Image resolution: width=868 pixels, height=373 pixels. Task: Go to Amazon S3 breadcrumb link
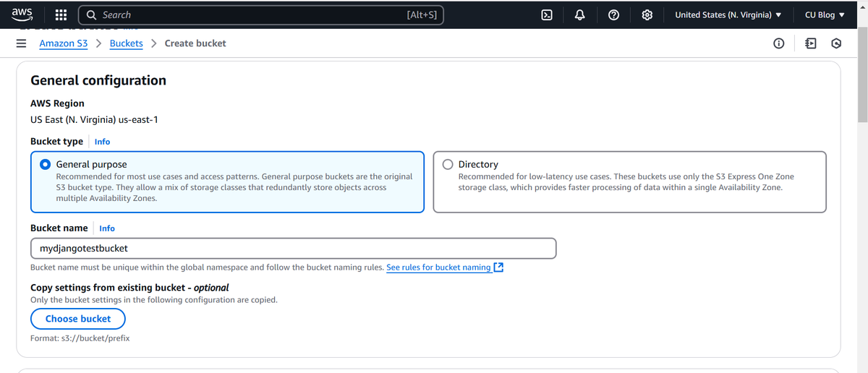(x=64, y=43)
